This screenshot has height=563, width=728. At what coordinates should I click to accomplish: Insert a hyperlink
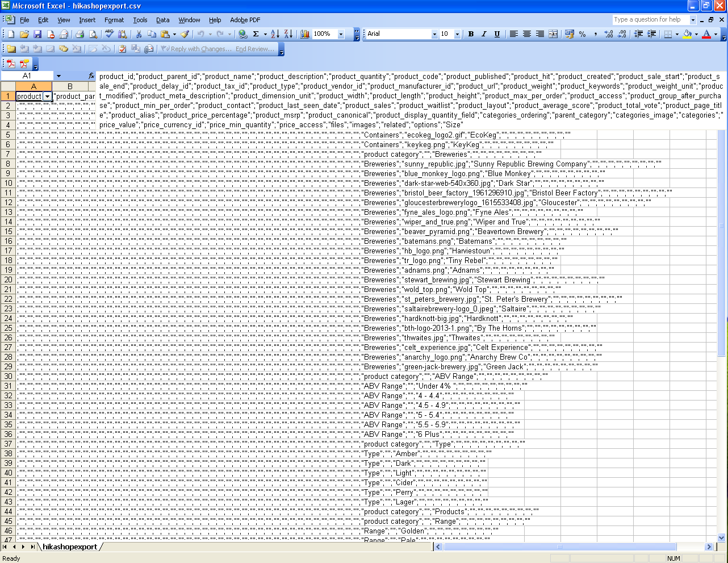click(x=242, y=34)
